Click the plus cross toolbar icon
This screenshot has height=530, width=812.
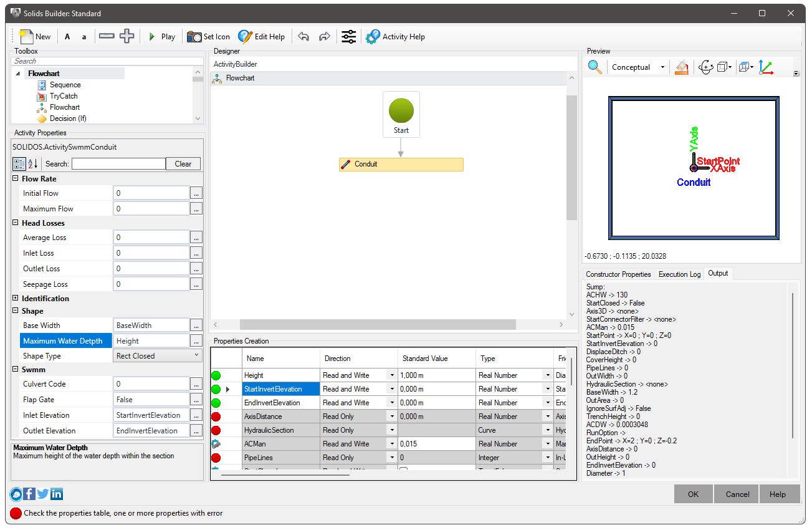pos(127,36)
